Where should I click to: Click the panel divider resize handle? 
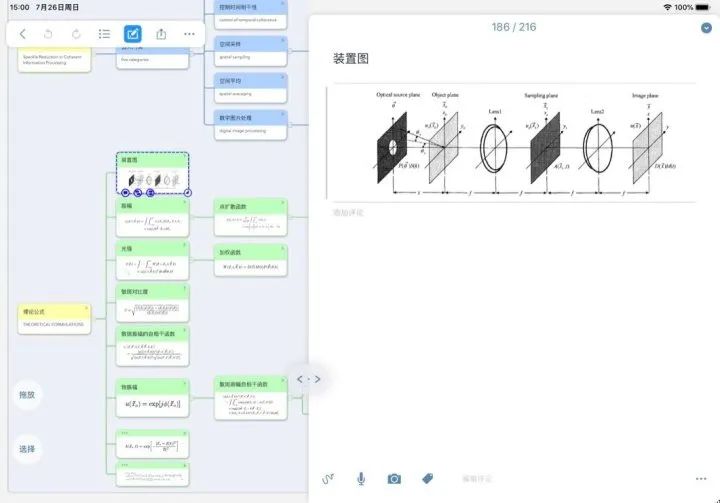[308, 379]
